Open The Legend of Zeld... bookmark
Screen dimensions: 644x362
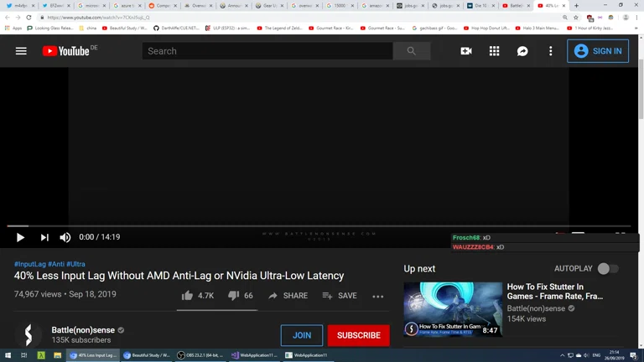point(280,28)
